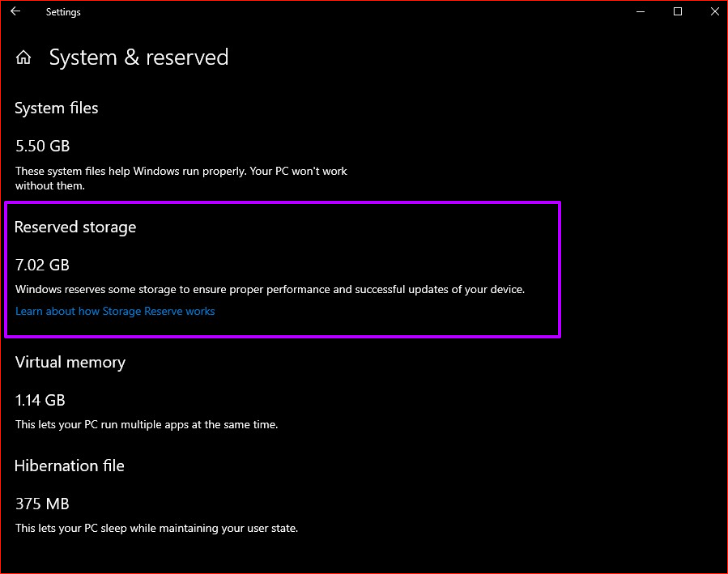Open 'Learn about how Storage Reserve works' link
Image resolution: width=728 pixels, height=574 pixels.
115,311
